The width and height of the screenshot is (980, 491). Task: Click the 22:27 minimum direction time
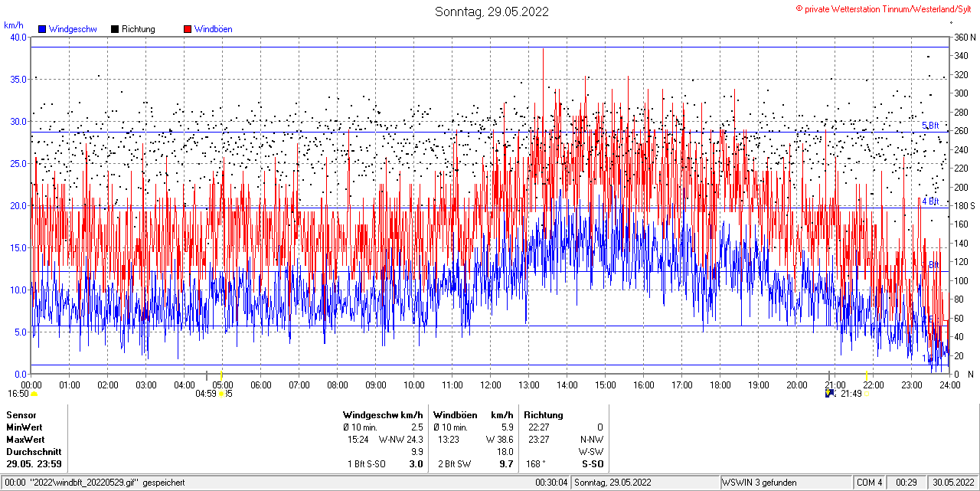pyautogui.click(x=538, y=427)
